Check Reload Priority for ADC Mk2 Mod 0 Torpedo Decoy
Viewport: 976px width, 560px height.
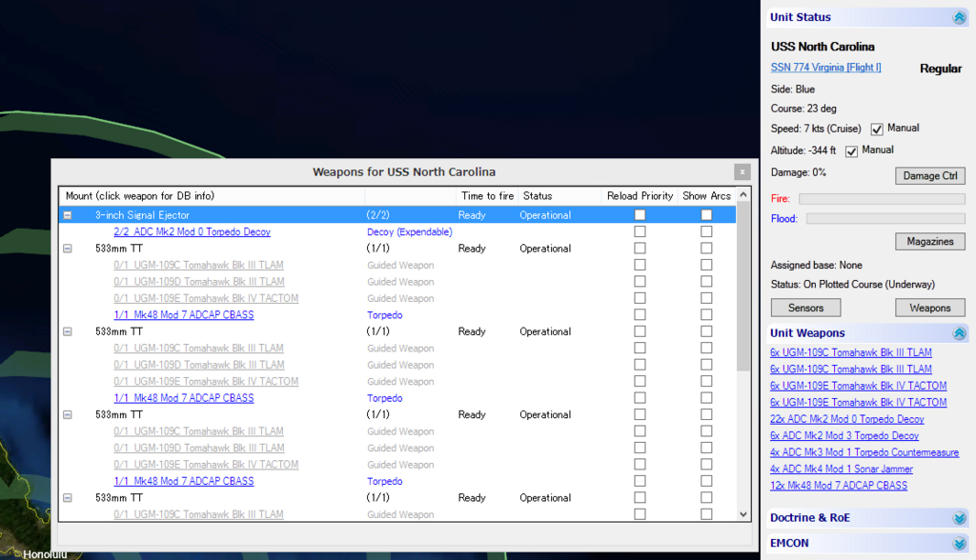(640, 231)
